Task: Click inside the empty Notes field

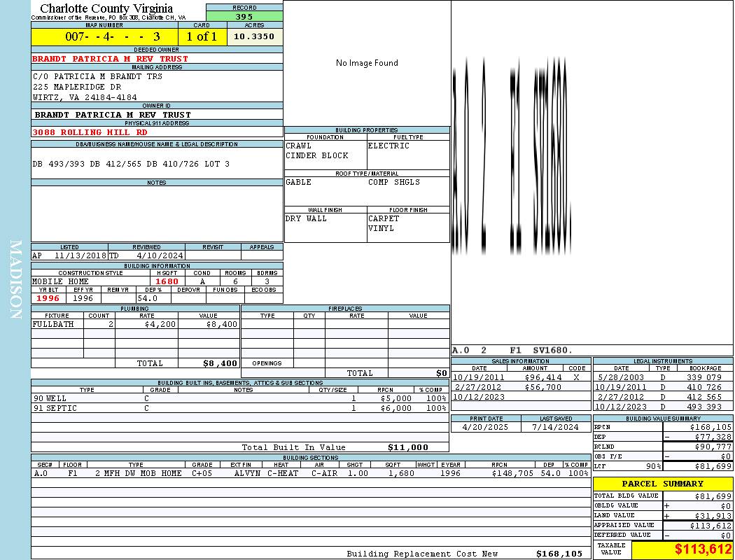Action: click(x=157, y=213)
